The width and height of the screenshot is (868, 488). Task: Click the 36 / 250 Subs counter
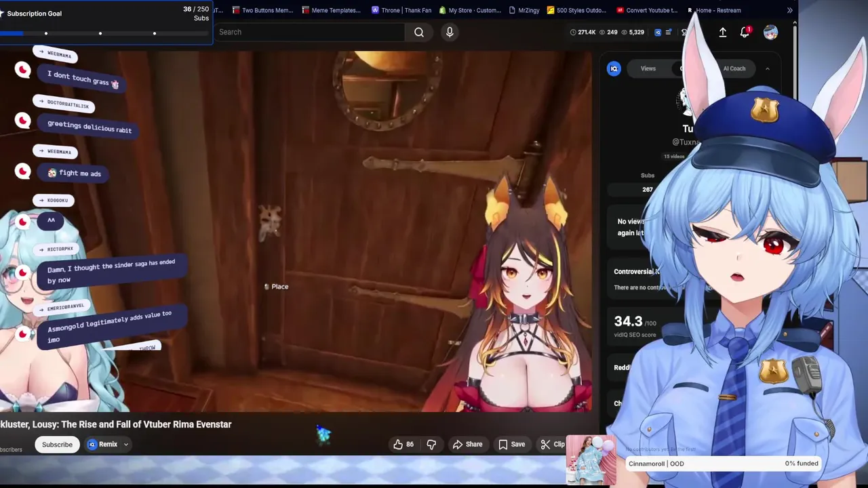tap(196, 13)
